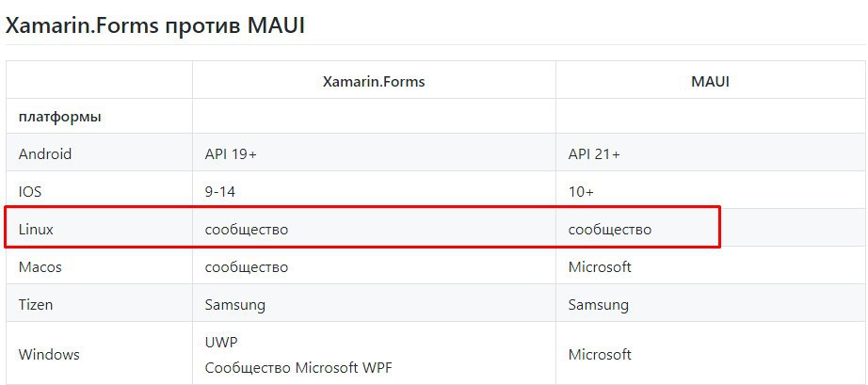Image resolution: width=868 pixels, height=385 pixels.
Task: Click Samsung in Tizen Xamarin.Forms cell
Action: 234,305
